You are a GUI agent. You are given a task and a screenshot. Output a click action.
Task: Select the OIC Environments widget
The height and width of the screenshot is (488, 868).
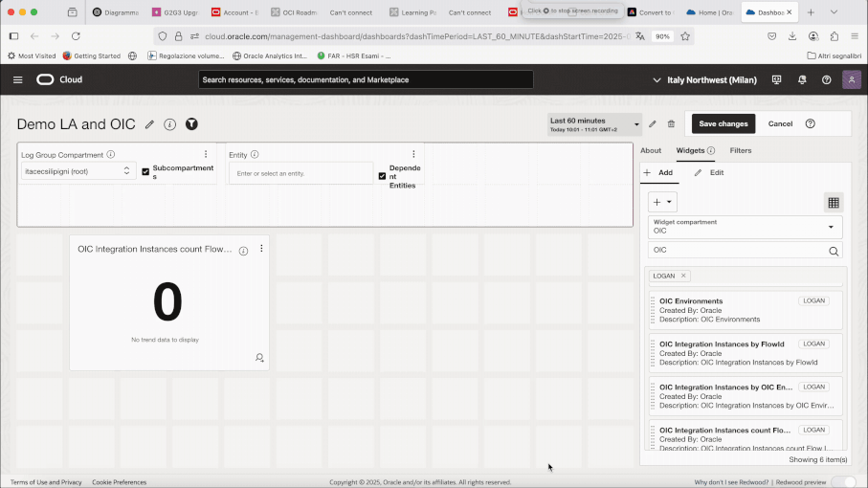pos(746,310)
